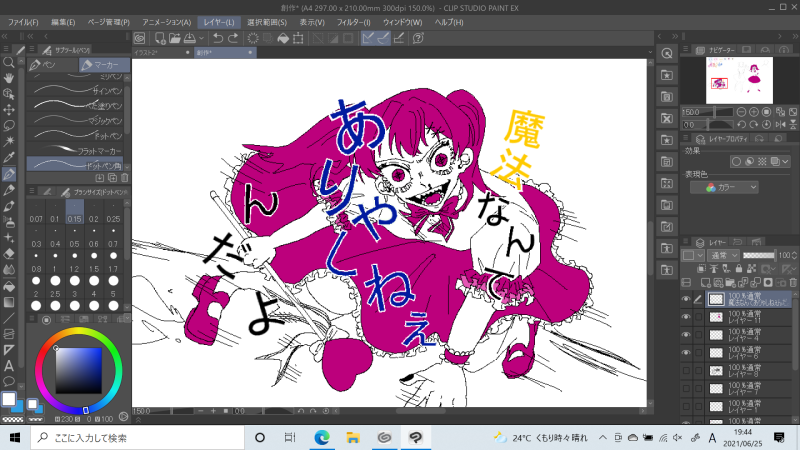Open the Navigator panel menu
This screenshot has width=800, height=450.
tap(686, 49)
